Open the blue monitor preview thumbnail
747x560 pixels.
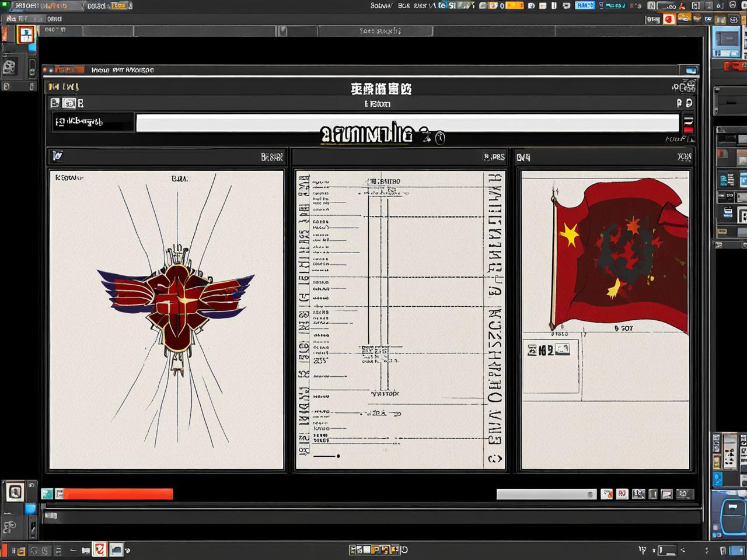[727, 42]
